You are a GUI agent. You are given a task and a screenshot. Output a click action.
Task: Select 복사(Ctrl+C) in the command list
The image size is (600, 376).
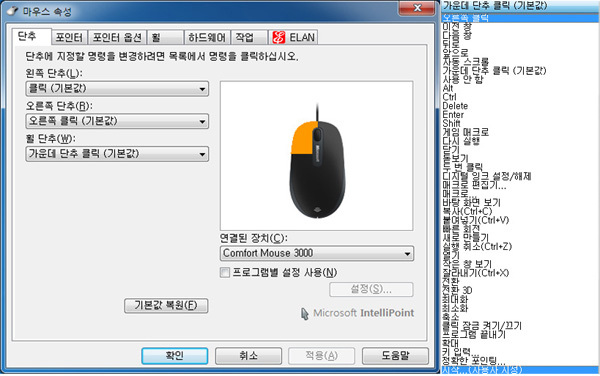[467, 211]
